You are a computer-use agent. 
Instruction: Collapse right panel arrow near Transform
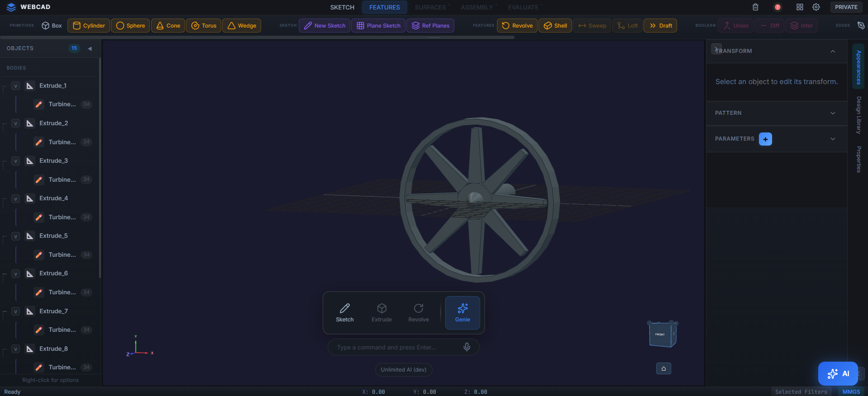coord(716,48)
